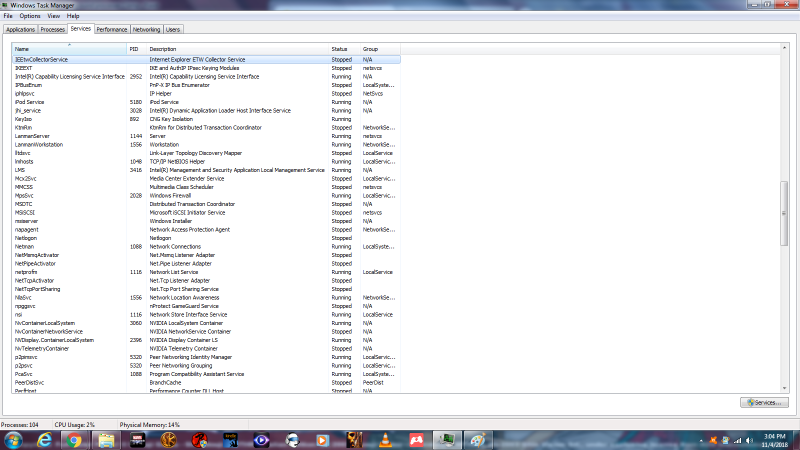Select the IEEtwCollectorService row
The height and width of the screenshot is (450, 800).
206,60
